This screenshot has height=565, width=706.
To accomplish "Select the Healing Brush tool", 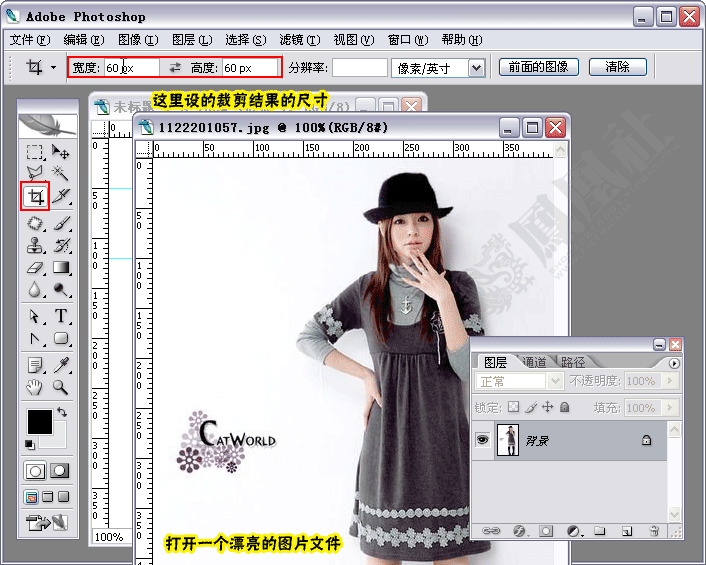I will [x=35, y=223].
